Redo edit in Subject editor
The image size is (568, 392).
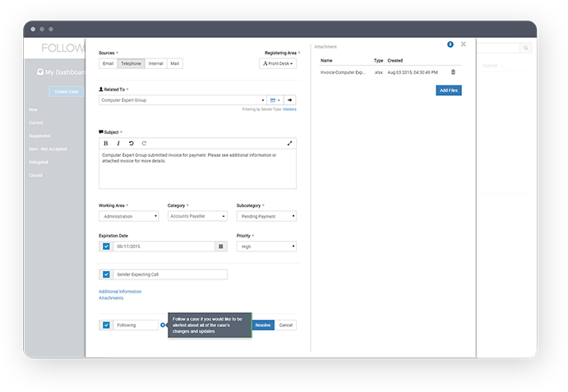pyautogui.click(x=144, y=144)
